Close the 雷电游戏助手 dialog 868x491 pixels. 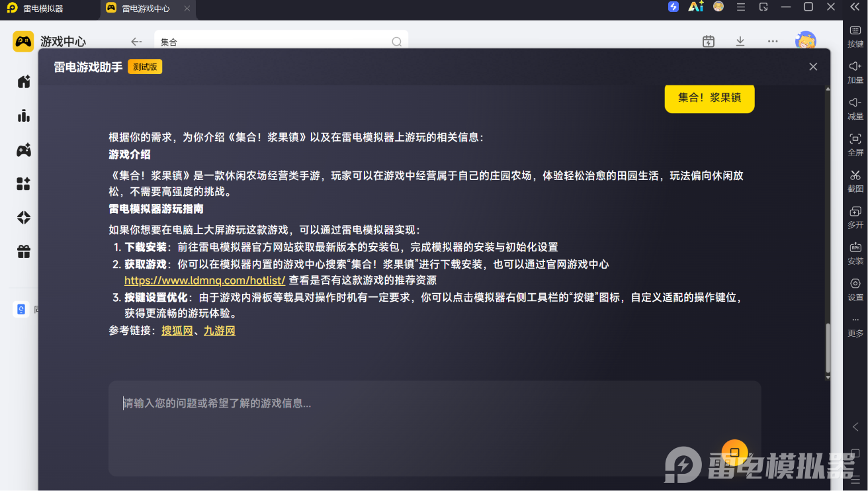pyautogui.click(x=813, y=67)
